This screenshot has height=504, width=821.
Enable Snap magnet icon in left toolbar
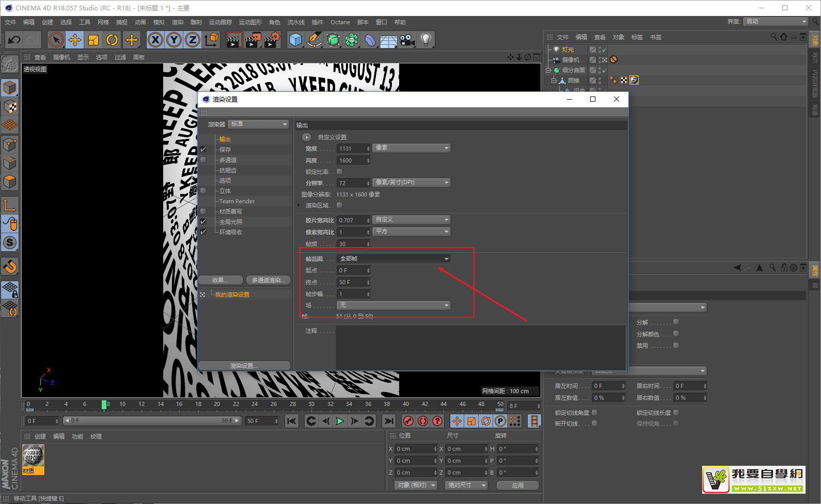[10, 266]
